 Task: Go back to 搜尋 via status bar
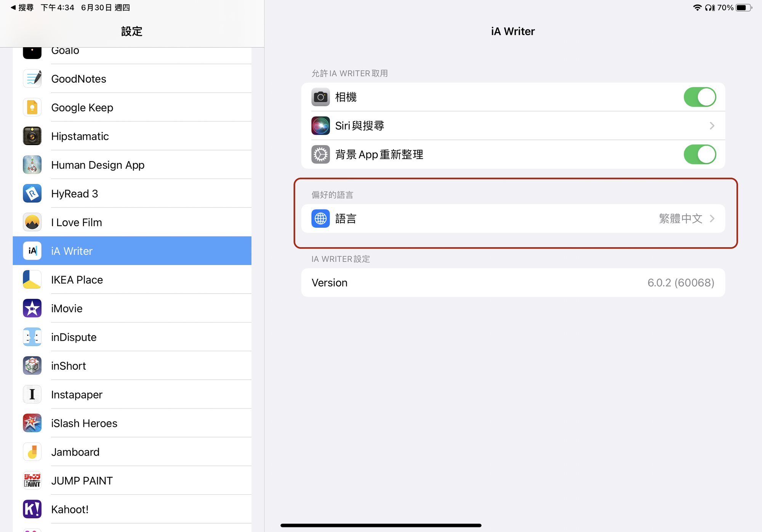coord(22,8)
